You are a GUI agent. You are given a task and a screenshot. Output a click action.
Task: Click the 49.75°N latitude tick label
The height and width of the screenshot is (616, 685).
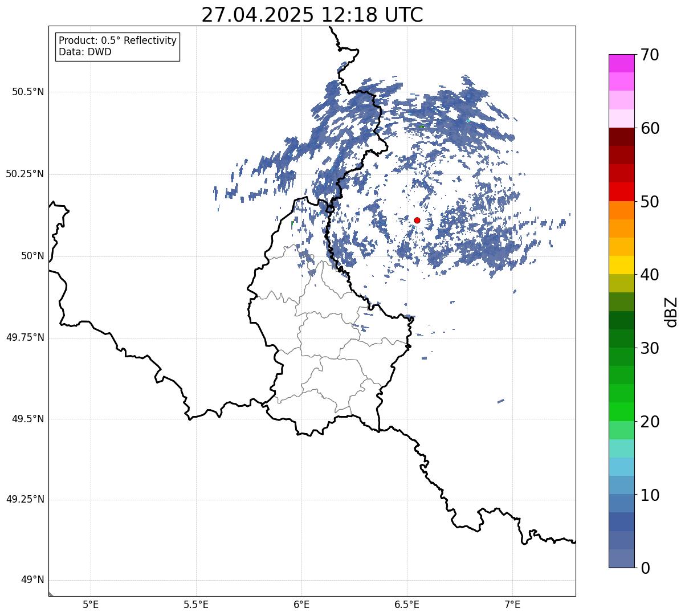pos(25,337)
